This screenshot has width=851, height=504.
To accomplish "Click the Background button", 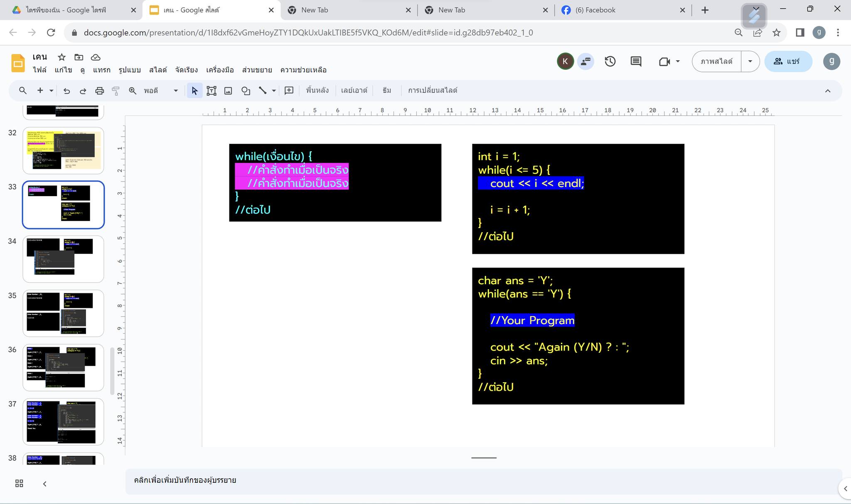I will click(x=317, y=90).
